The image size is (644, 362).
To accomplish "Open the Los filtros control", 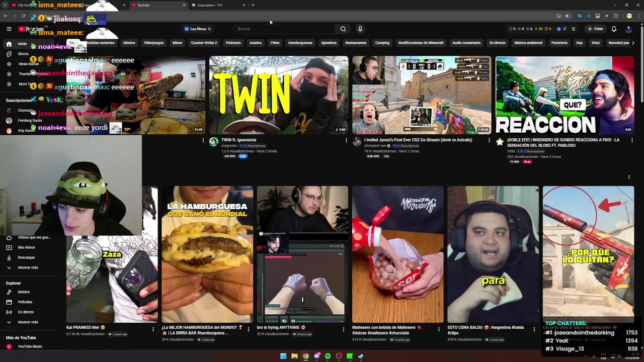I will click(x=198, y=29).
